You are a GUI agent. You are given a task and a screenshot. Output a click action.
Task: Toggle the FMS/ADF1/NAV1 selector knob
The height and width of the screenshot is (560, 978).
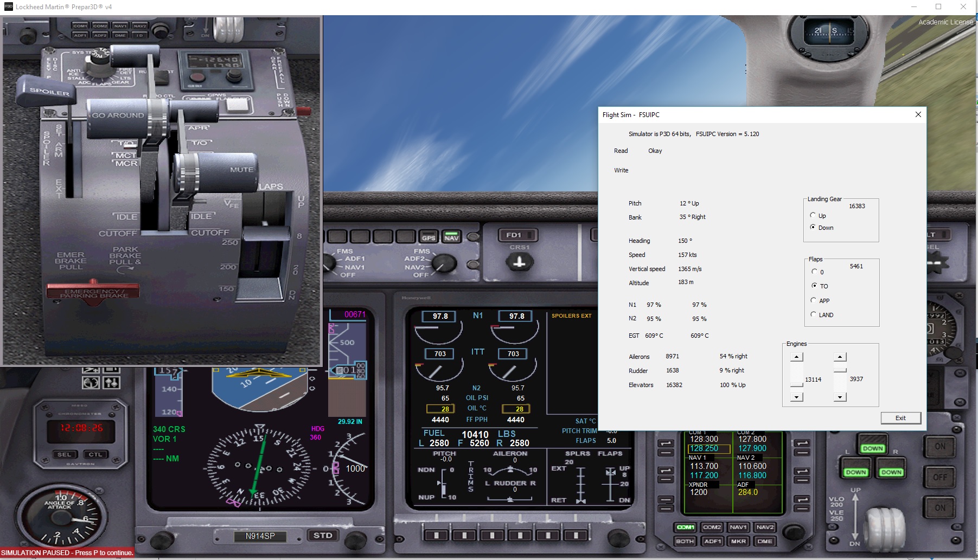tap(329, 263)
